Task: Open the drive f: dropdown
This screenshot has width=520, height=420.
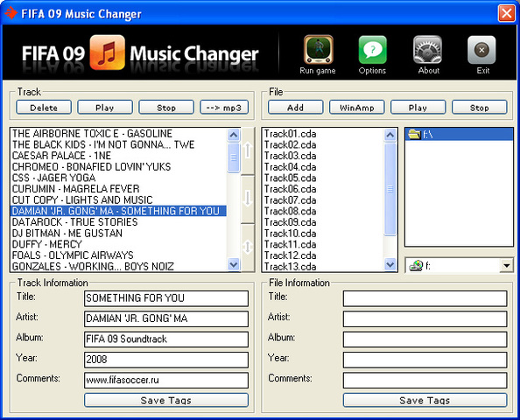Action: (506, 265)
